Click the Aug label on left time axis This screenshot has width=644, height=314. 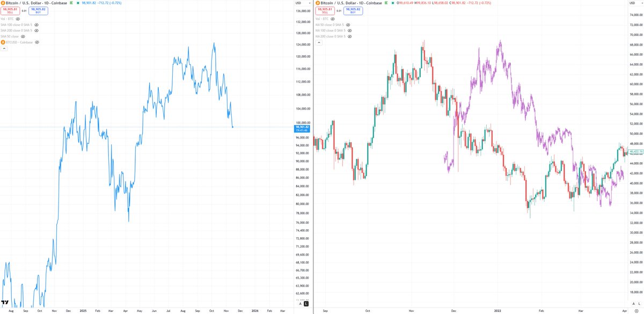tap(11, 311)
